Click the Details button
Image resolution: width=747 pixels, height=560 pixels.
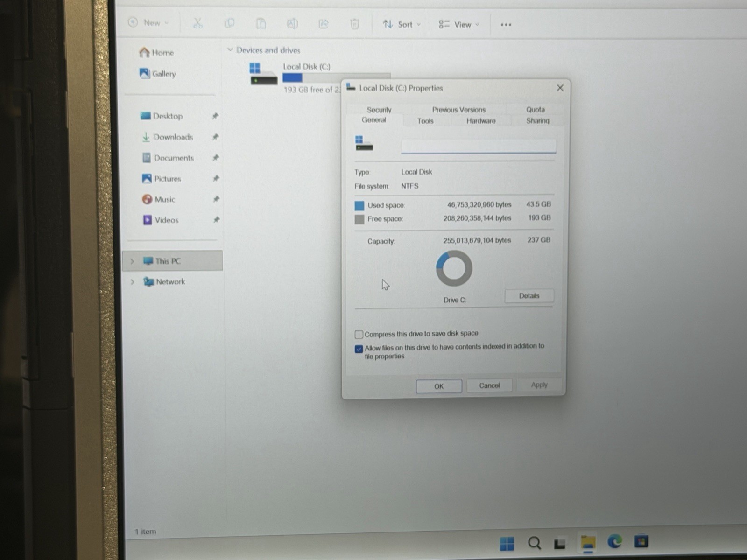529,296
